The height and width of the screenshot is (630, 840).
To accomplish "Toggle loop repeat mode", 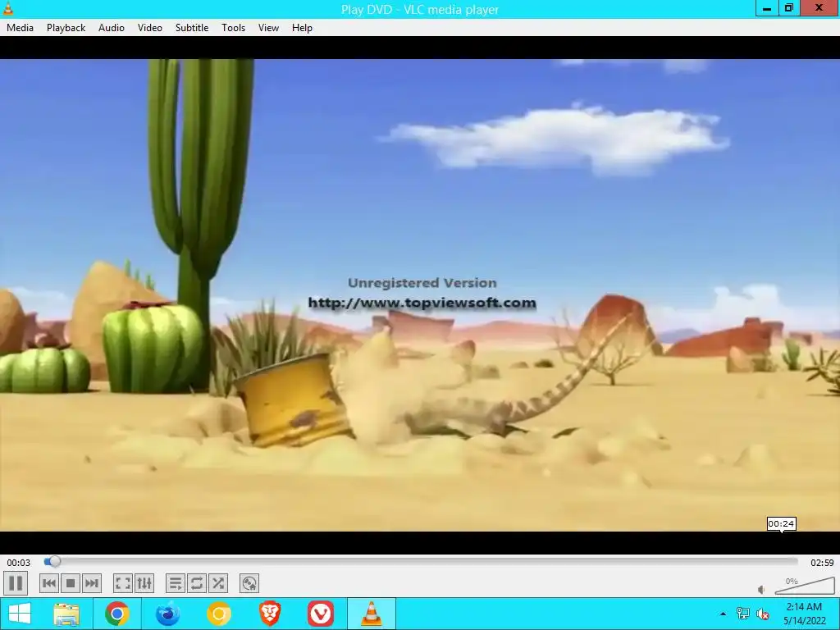I will pos(197,583).
